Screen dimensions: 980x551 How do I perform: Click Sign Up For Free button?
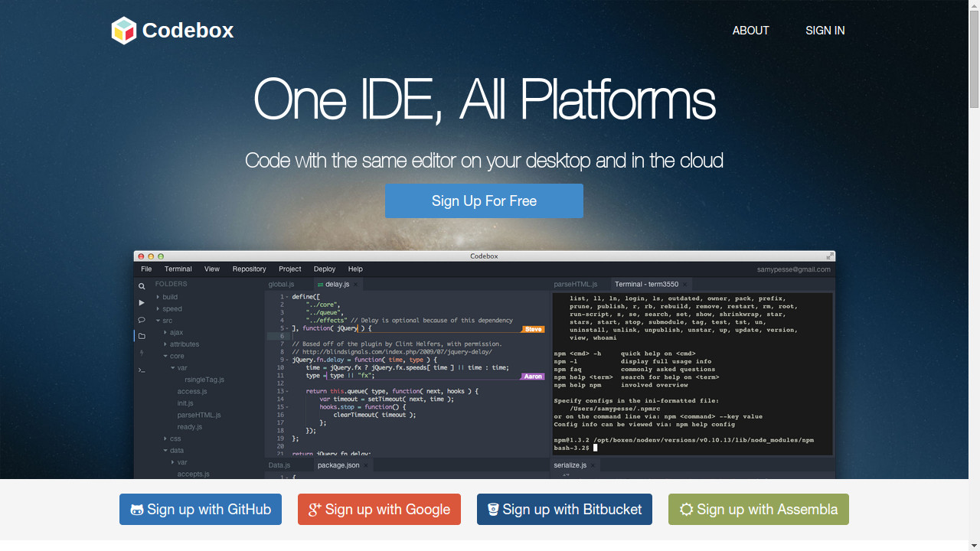pos(484,201)
